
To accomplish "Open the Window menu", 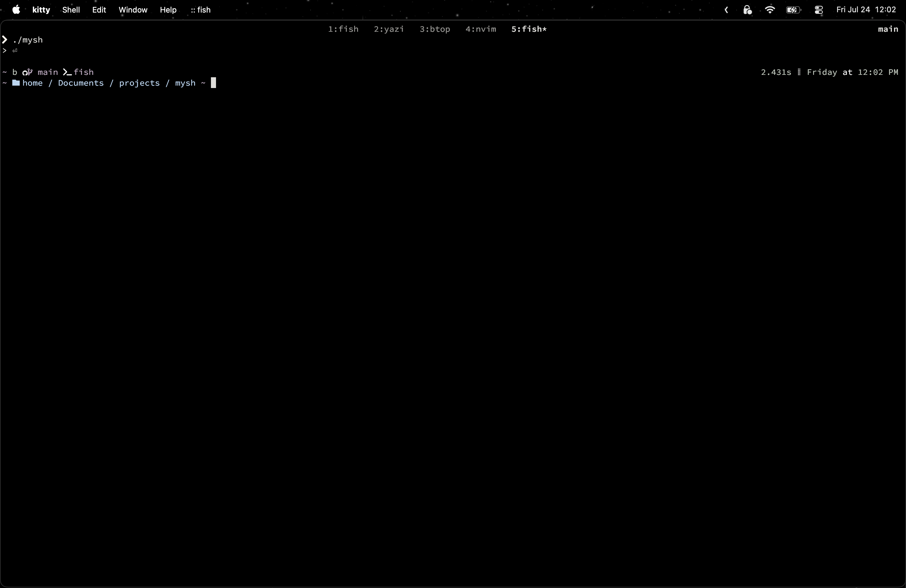I will tap(133, 10).
